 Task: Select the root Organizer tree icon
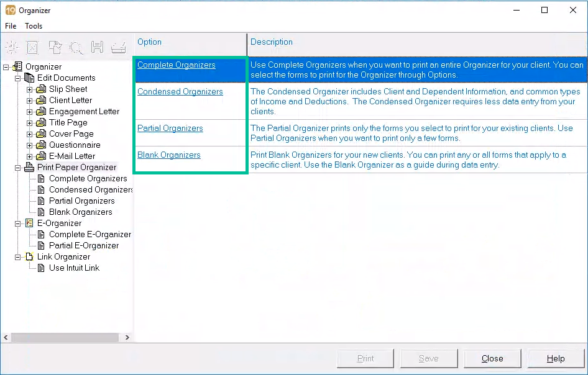pyautogui.click(x=17, y=66)
